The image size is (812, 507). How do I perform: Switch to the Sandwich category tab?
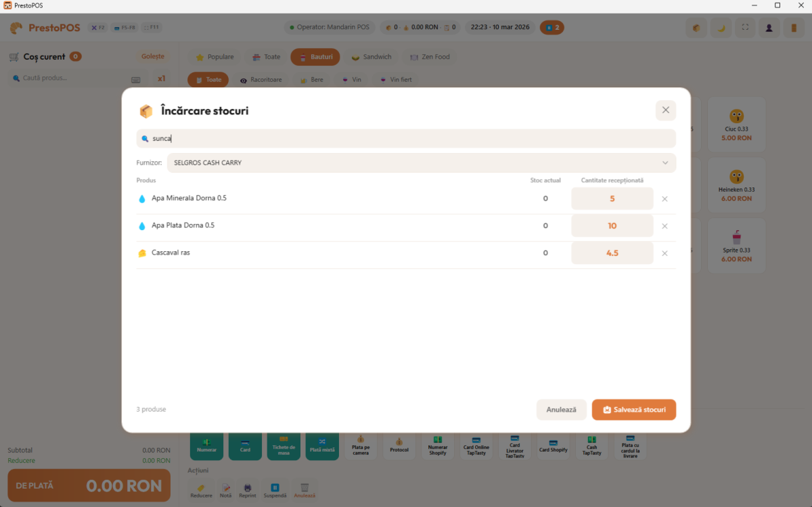click(371, 57)
